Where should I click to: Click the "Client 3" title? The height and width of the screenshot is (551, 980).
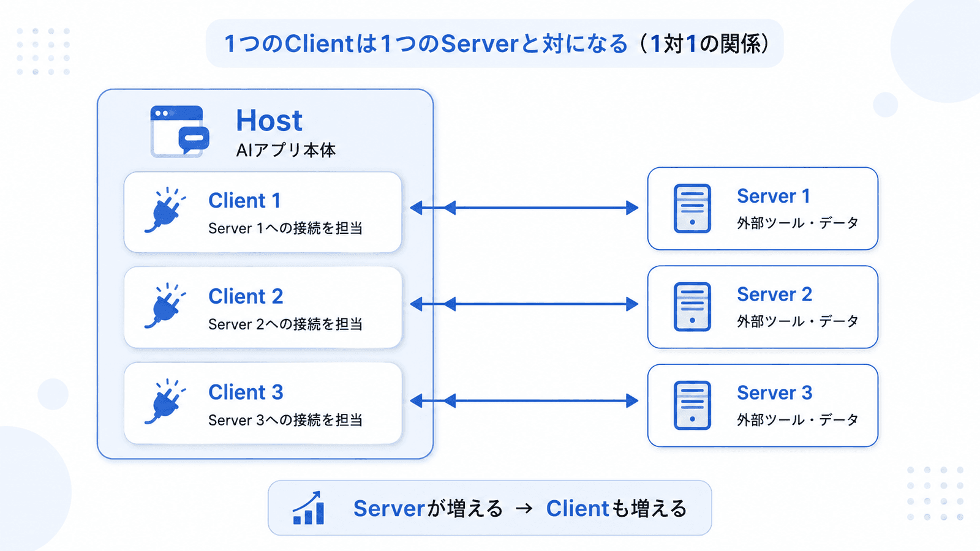pos(246,392)
